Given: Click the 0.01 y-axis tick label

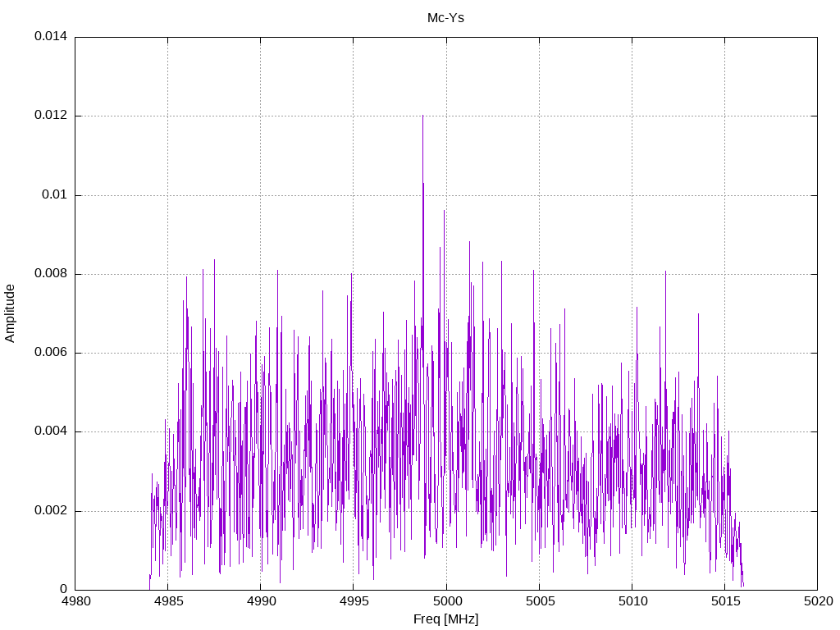Looking at the screenshot, I should click(55, 194).
